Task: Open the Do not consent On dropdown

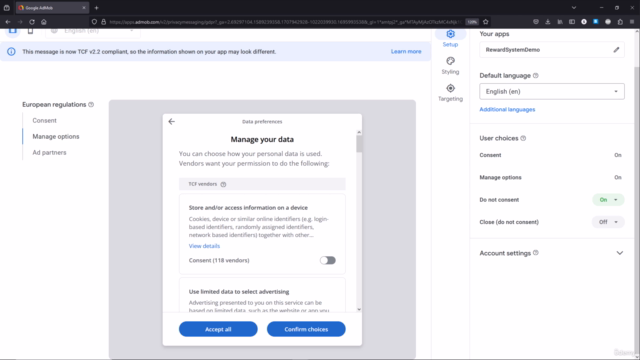Action: pos(608,200)
